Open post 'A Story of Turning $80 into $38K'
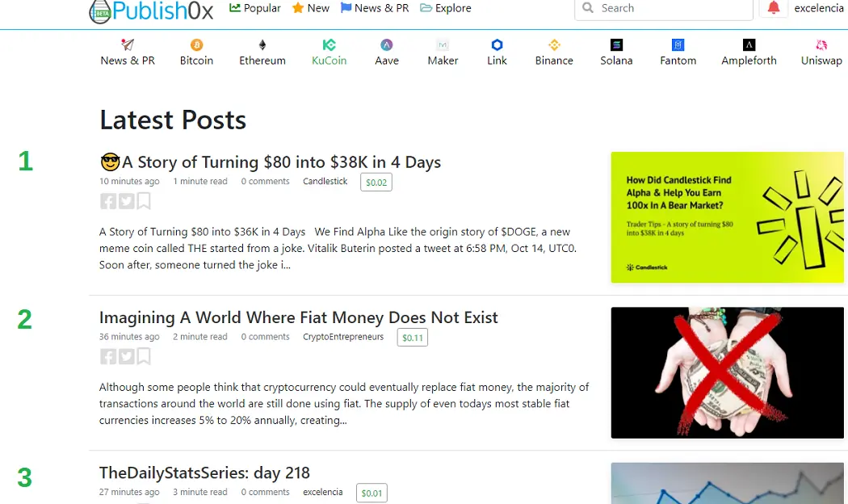The width and height of the screenshot is (848, 504). click(x=271, y=162)
